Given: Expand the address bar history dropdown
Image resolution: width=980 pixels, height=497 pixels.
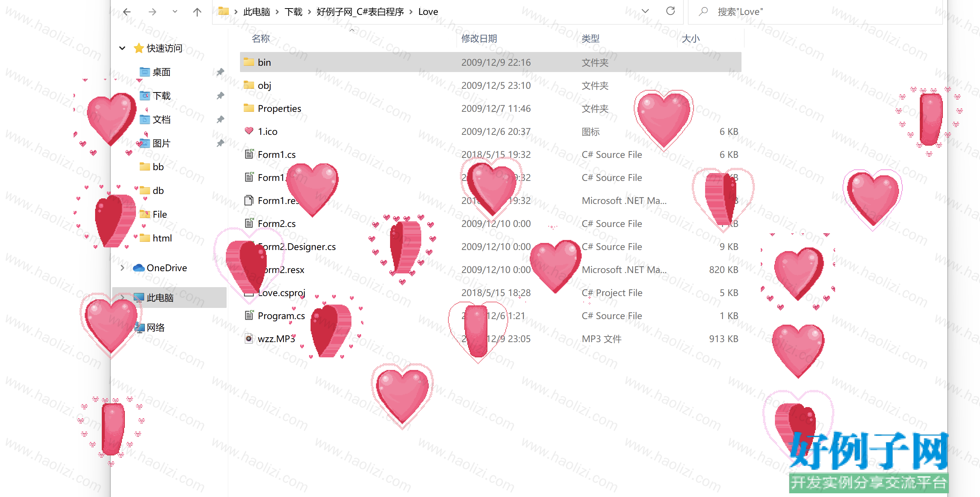Looking at the screenshot, I should 645,12.
